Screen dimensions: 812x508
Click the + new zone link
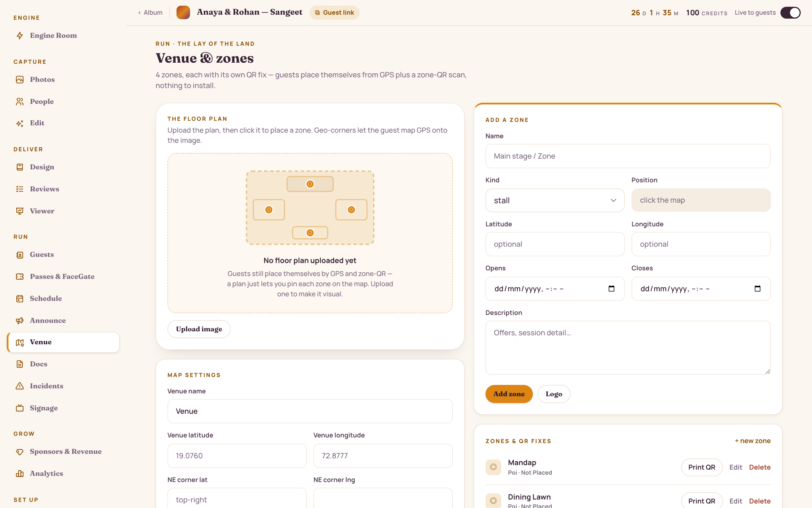click(x=753, y=441)
